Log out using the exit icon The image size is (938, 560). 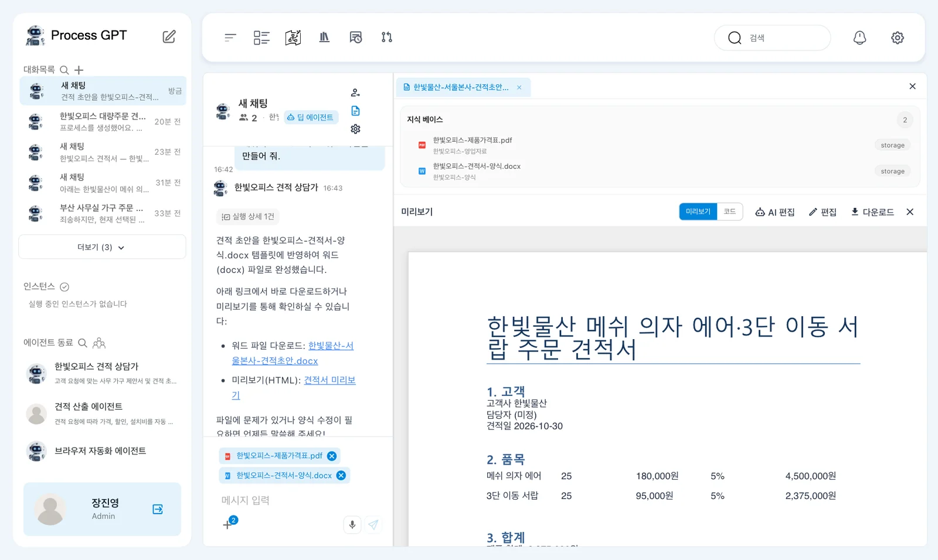pos(158,509)
